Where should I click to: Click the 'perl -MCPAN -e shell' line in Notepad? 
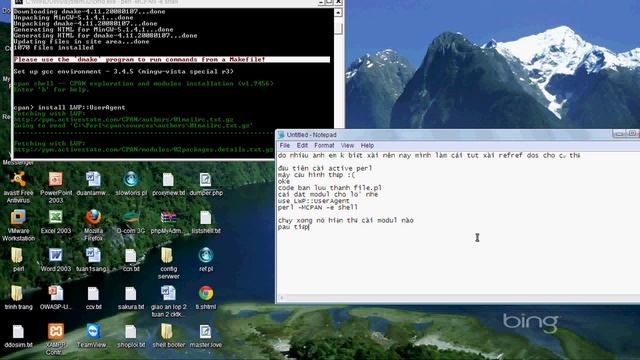pyautogui.click(x=318, y=207)
